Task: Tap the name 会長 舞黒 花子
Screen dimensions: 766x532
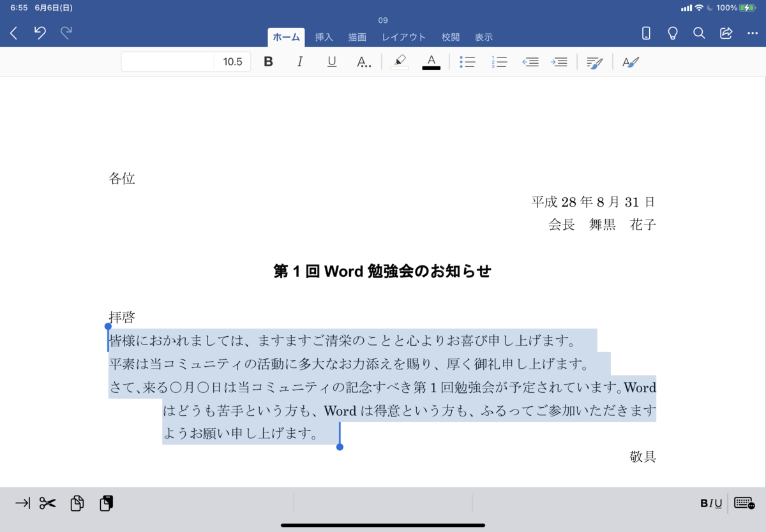Action: (x=603, y=225)
